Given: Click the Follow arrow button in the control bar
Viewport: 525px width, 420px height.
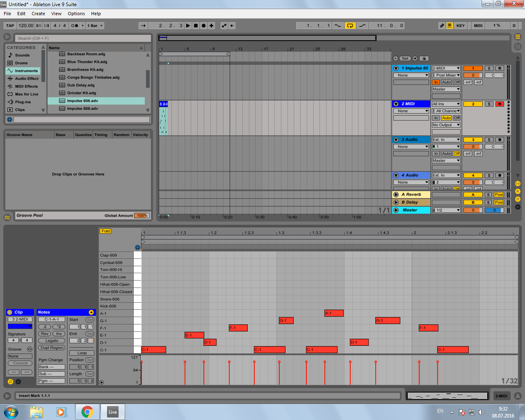Looking at the screenshot, I should 143,25.
